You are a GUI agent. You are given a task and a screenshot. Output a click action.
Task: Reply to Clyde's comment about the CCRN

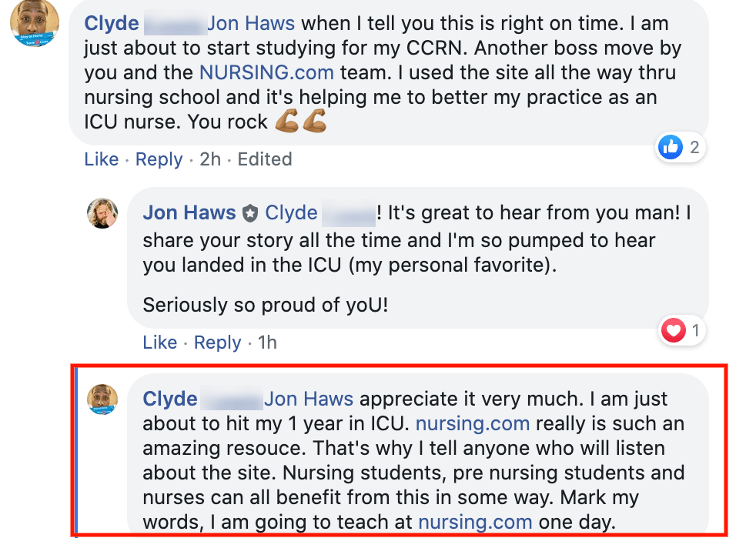tap(159, 159)
